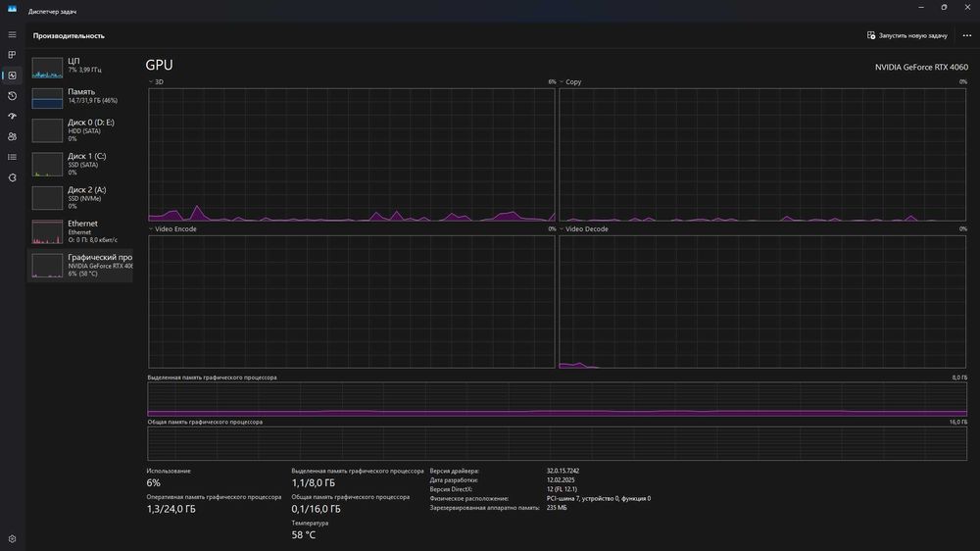Viewport: 980px width, 551px height.
Task: Click the 1,3/24,0 ГБ GPU memory value
Action: pos(171,509)
